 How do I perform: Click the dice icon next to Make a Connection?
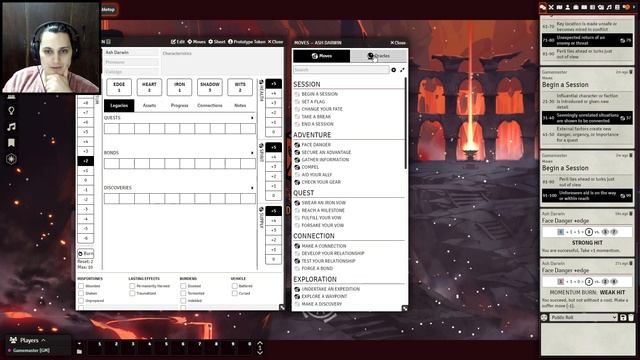point(297,246)
